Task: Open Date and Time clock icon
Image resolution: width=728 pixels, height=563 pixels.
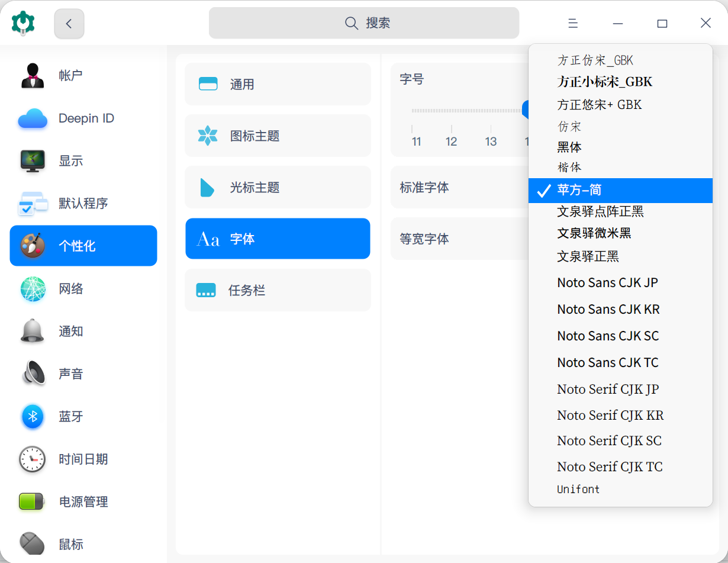Action: (x=33, y=459)
